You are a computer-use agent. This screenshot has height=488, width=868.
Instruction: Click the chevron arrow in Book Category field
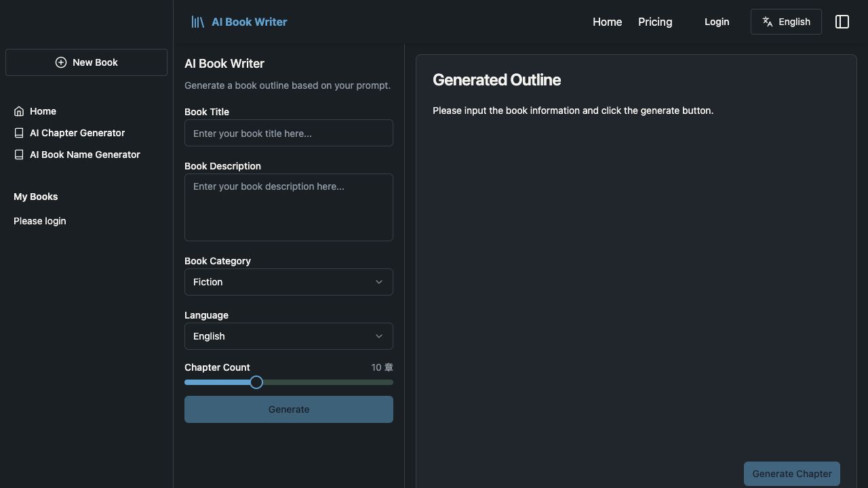379,282
